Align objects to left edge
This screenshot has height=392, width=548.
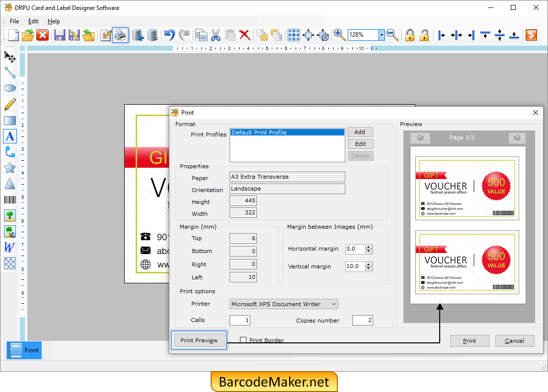point(442,35)
